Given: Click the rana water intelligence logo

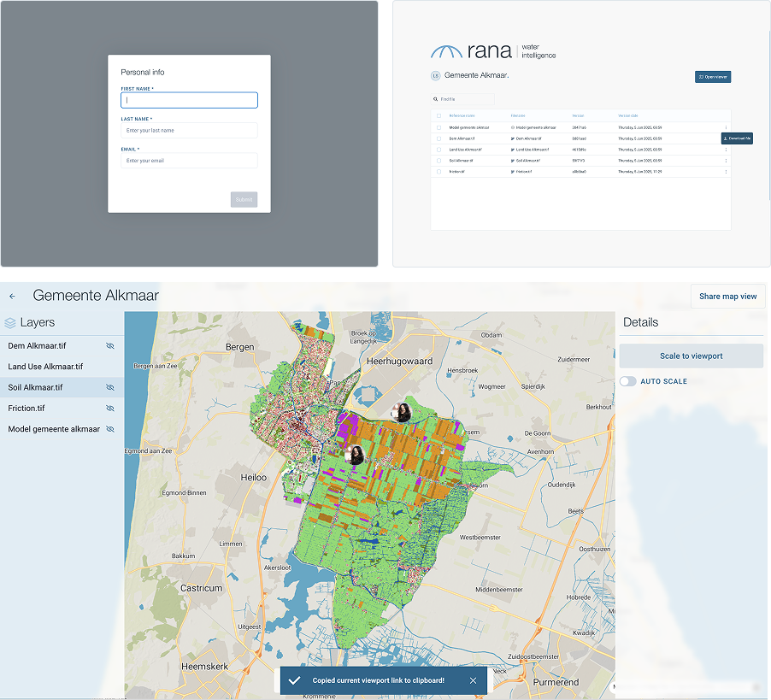Looking at the screenshot, I should click(x=492, y=51).
